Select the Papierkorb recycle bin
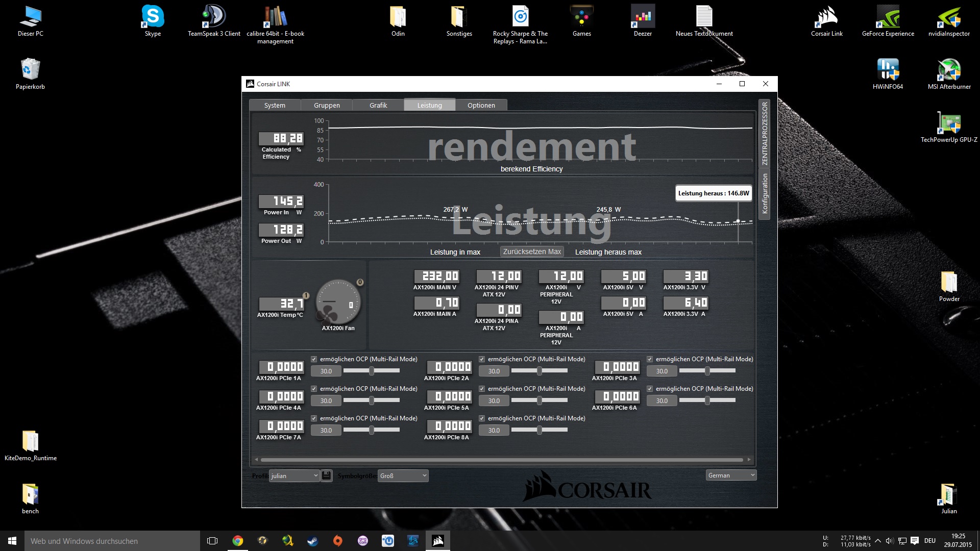Image resolution: width=980 pixels, height=551 pixels. click(30, 74)
